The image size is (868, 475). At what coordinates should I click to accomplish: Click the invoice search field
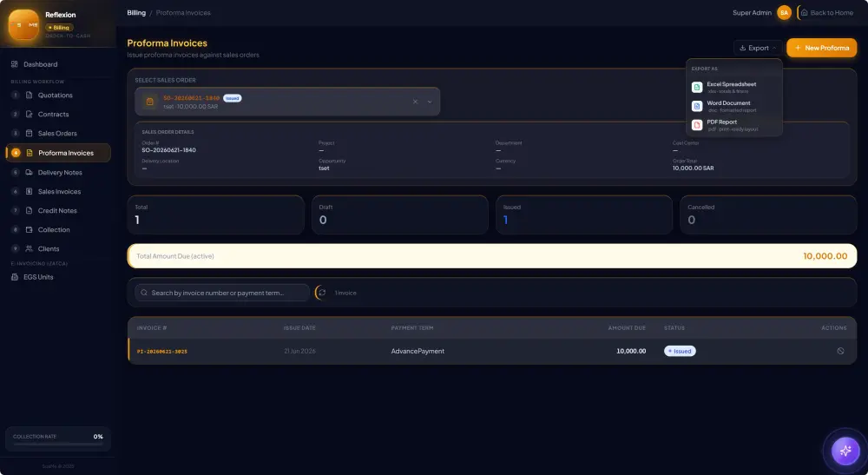[x=222, y=293]
